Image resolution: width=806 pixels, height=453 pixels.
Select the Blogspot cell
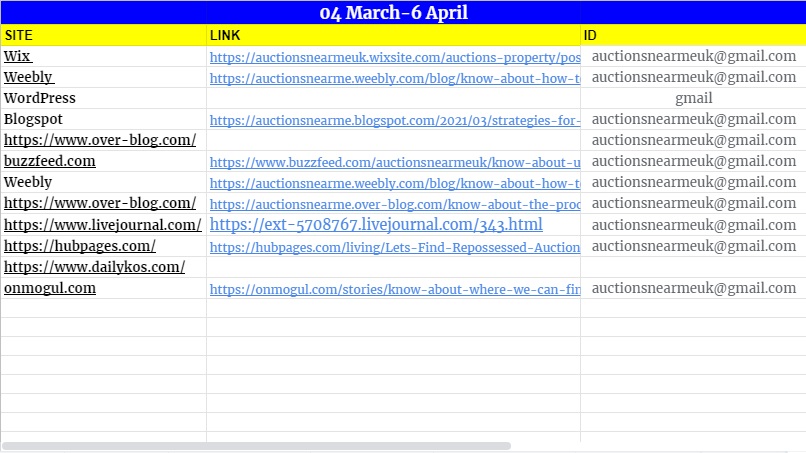34,119
